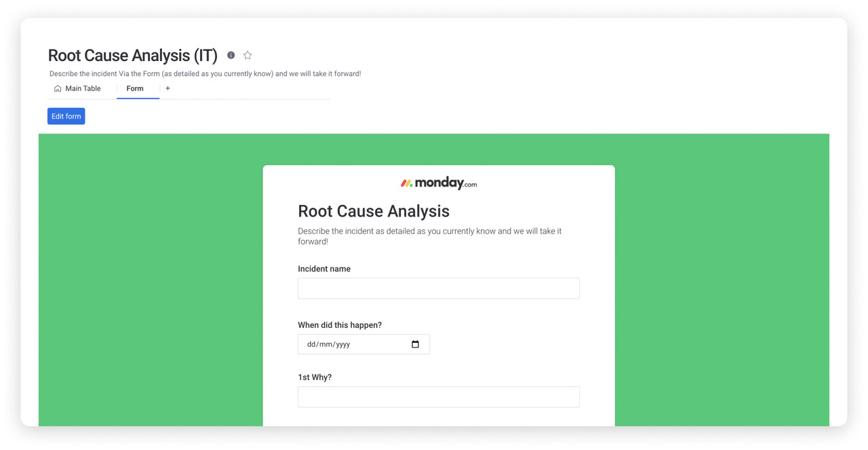Image resolution: width=868 pixels, height=450 pixels.
Task: Click the day segment of date field
Action: [312, 345]
